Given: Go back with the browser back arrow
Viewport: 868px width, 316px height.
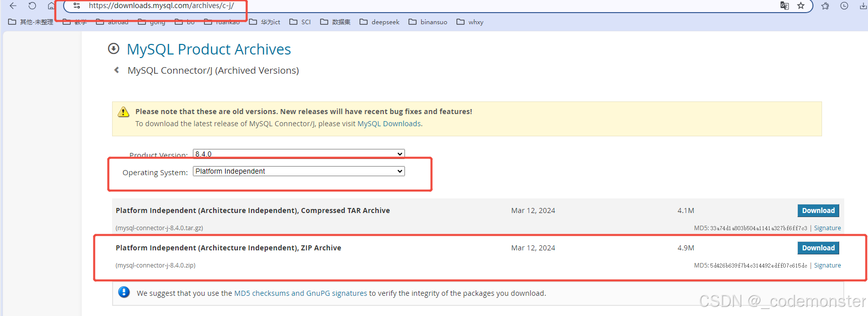Looking at the screenshot, I should point(13,6).
